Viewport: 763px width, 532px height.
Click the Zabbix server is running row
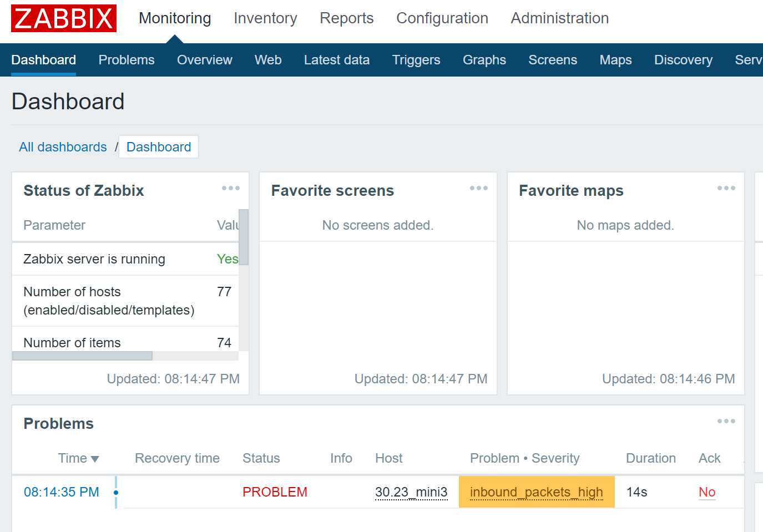coord(125,259)
